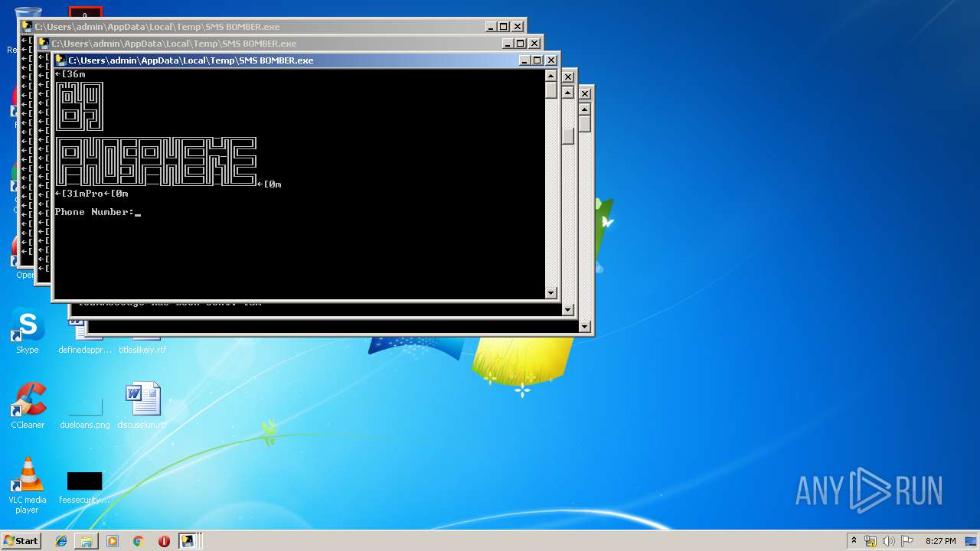Click fourth console window scroll down arrow
The width and height of the screenshot is (980, 551).
568,309
